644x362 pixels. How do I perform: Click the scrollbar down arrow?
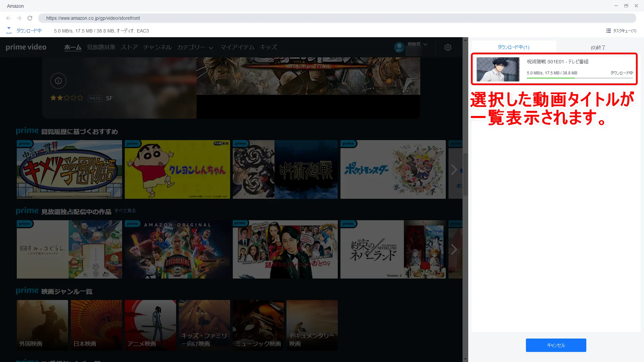[465, 359]
